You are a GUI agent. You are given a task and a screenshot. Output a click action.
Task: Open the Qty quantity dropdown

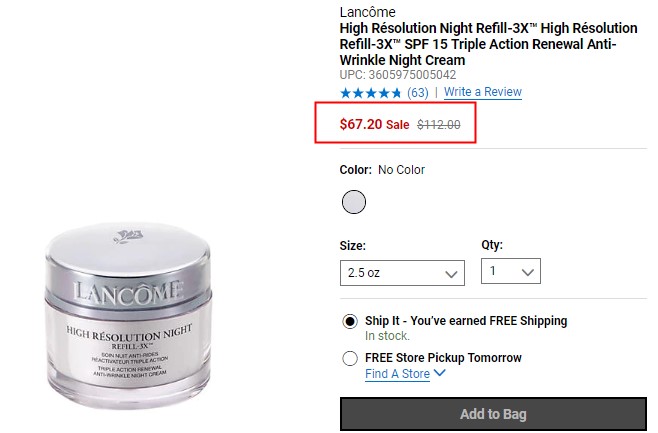pos(511,271)
